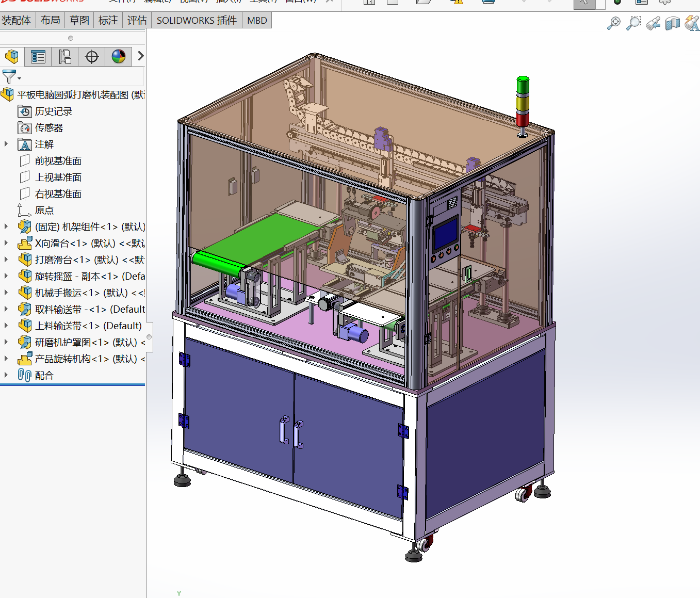The height and width of the screenshot is (598, 700).
Task: Select the 前视基准面 plane in the tree
Action: [58, 161]
